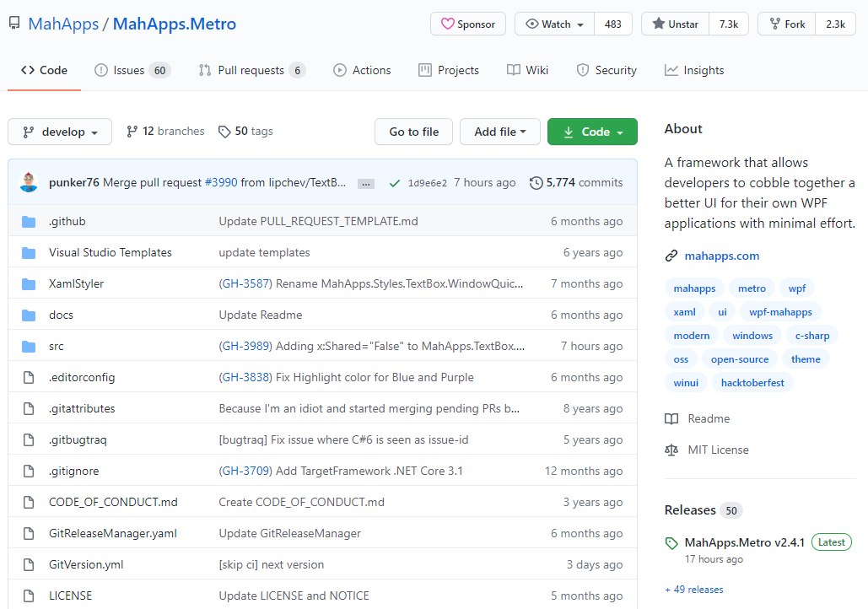Open the GH-3587 issue link
Screen dimensions: 868x609
point(245,284)
